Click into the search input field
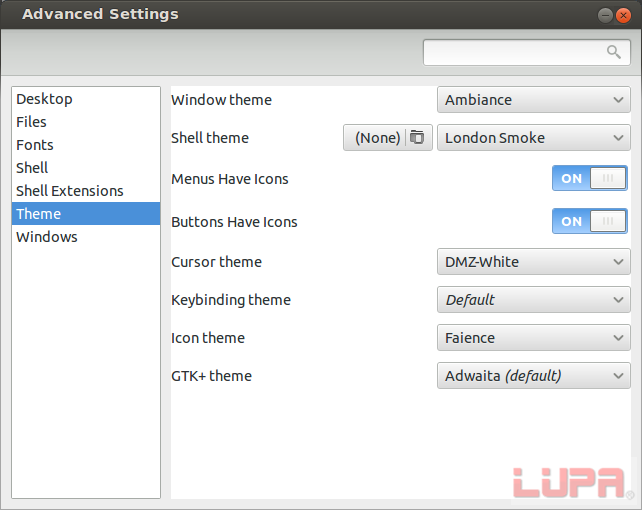This screenshot has height=510, width=642. [527, 52]
